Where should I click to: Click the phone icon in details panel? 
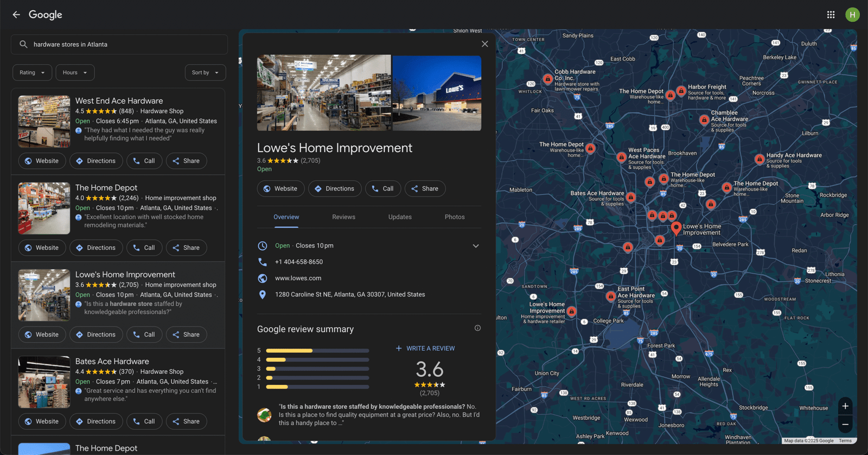click(263, 262)
